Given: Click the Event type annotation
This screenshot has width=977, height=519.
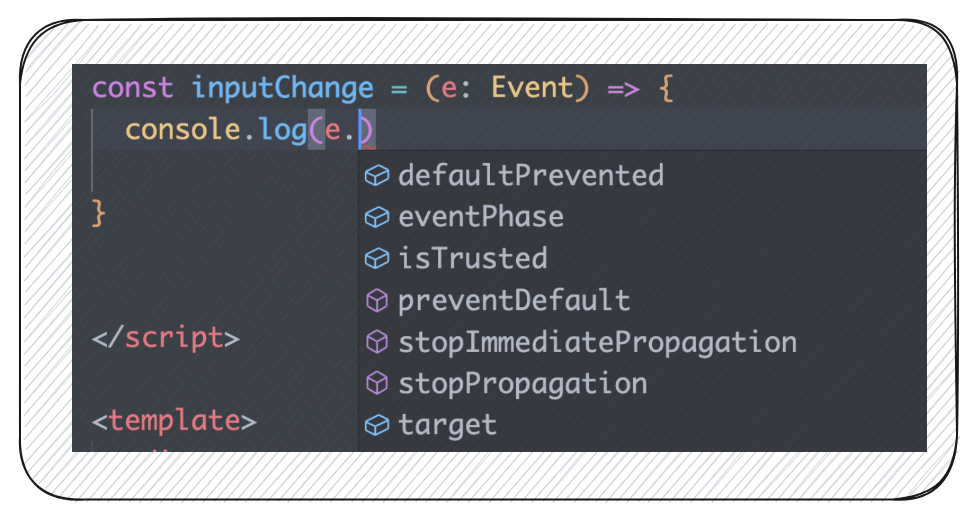Looking at the screenshot, I should 532,88.
